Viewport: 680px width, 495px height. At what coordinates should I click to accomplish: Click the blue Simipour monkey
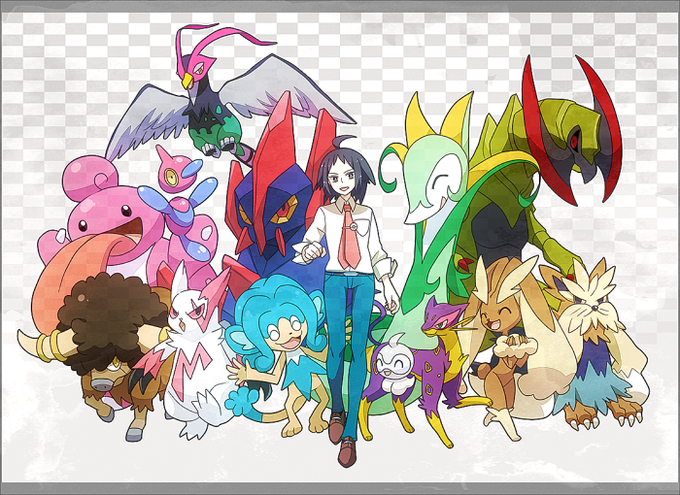pyautogui.click(x=278, y=356)
